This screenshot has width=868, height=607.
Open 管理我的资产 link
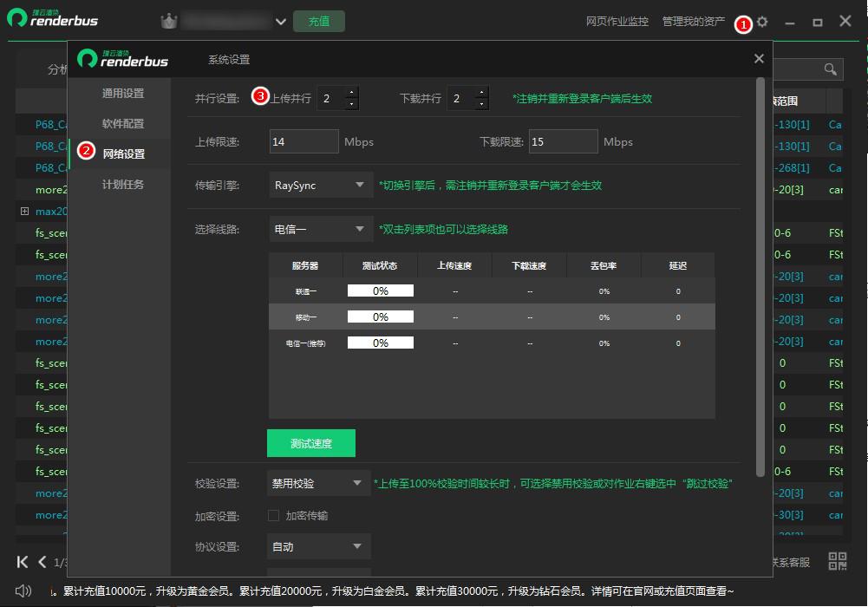(x=694, y=22)
